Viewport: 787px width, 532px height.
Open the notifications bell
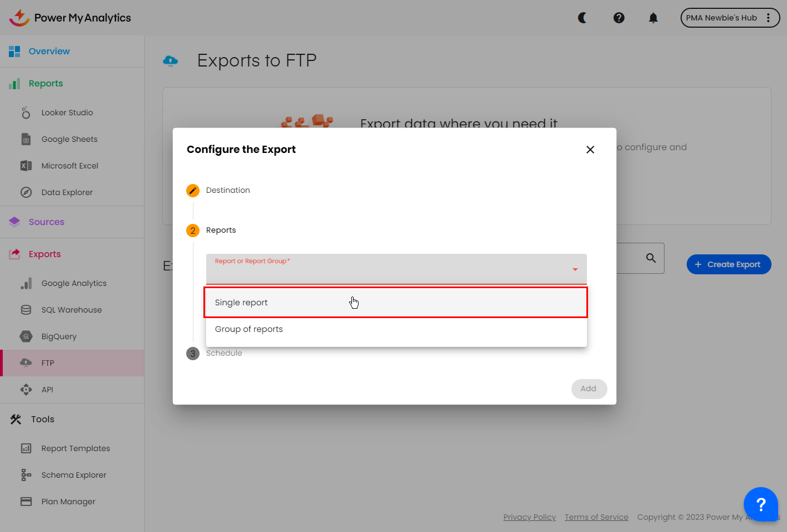click(653, 18)
